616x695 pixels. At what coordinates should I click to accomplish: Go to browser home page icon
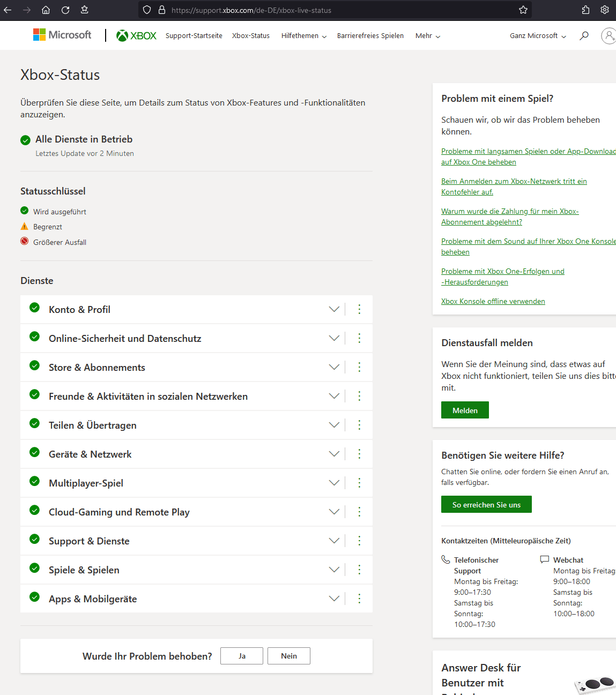pos(46,10)
